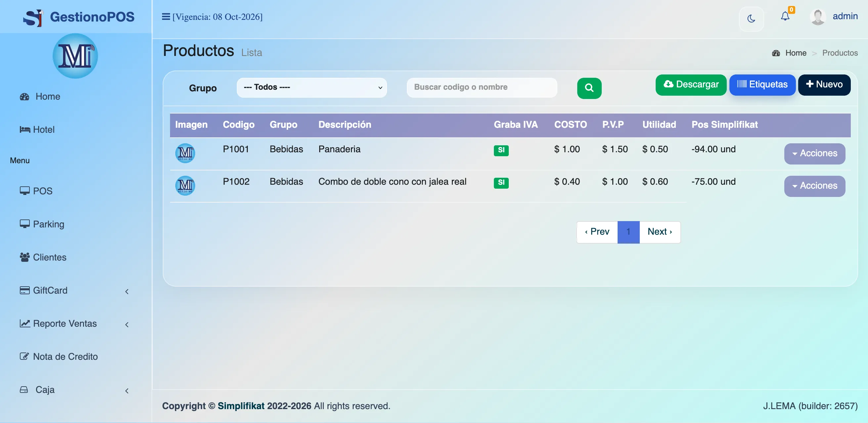The height and width of the screenshot is (423, 868).
Task: Click the Pos Simplifikat column header
Action: [724, 125]
